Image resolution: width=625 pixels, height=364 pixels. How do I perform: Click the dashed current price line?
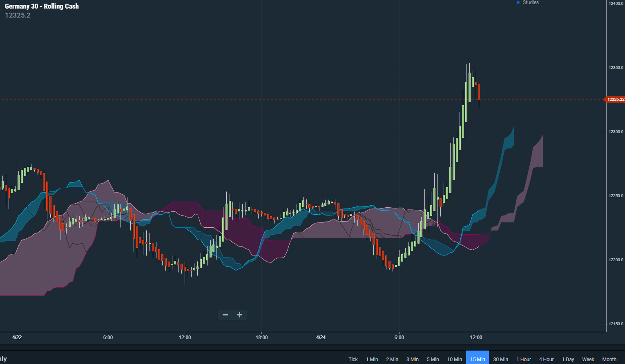[286, 99]
